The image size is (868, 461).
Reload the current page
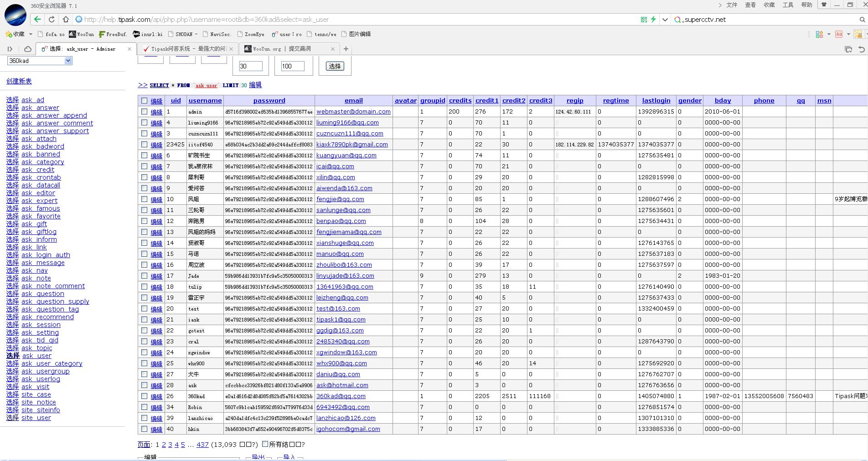[x=52, y=19]
